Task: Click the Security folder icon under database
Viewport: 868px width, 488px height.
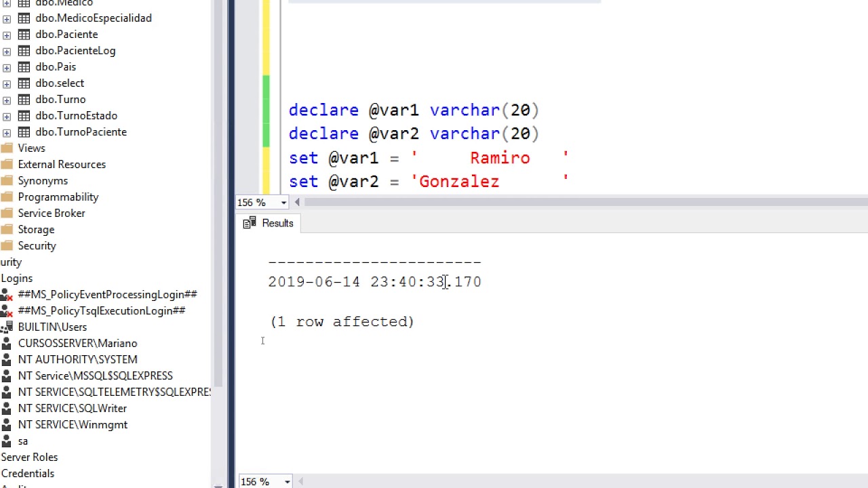Action: (x=7, y=245)
